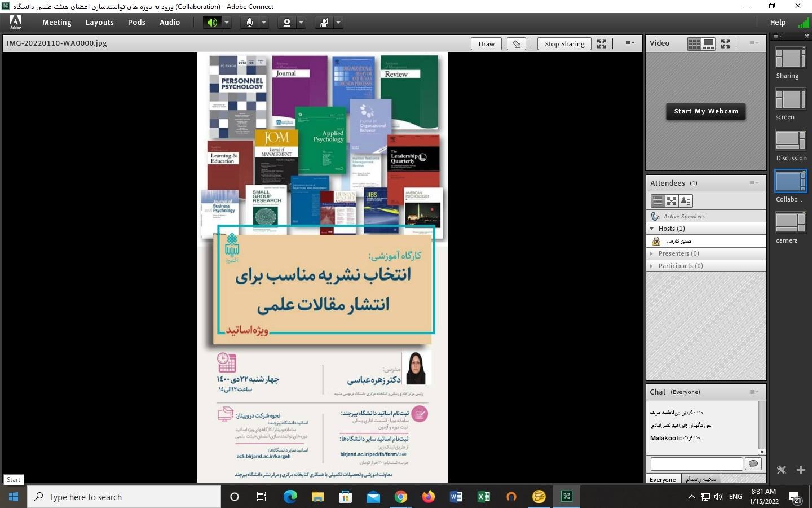Viewport: 812px width, 508px height.
Task: Open the Pods menu
Action: [x=136, y=23]
